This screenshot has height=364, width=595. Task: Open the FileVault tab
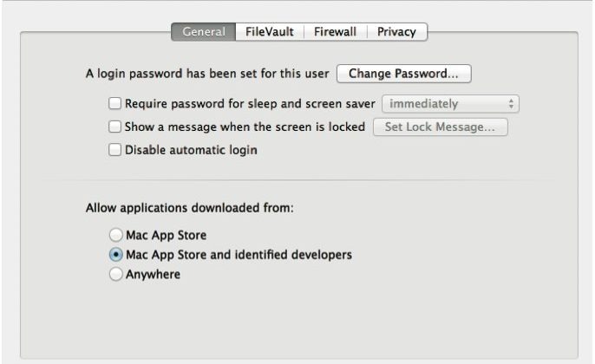coord(269,32)
